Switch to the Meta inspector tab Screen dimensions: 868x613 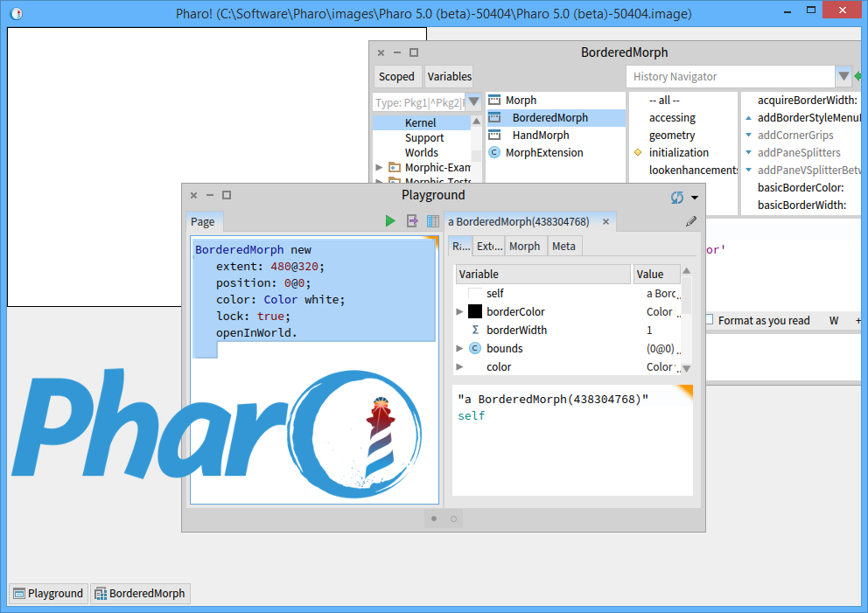(x=563, y=247)
